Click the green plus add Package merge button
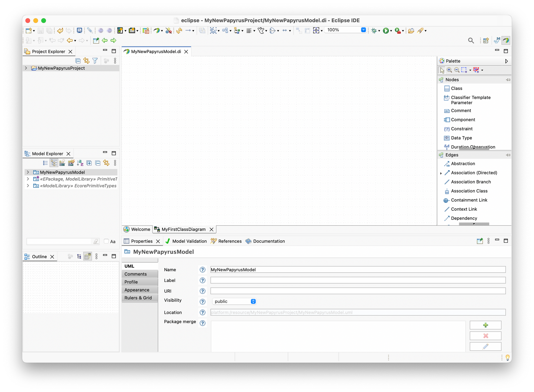Viewport: 534px width, 392px height. (485, 325)
